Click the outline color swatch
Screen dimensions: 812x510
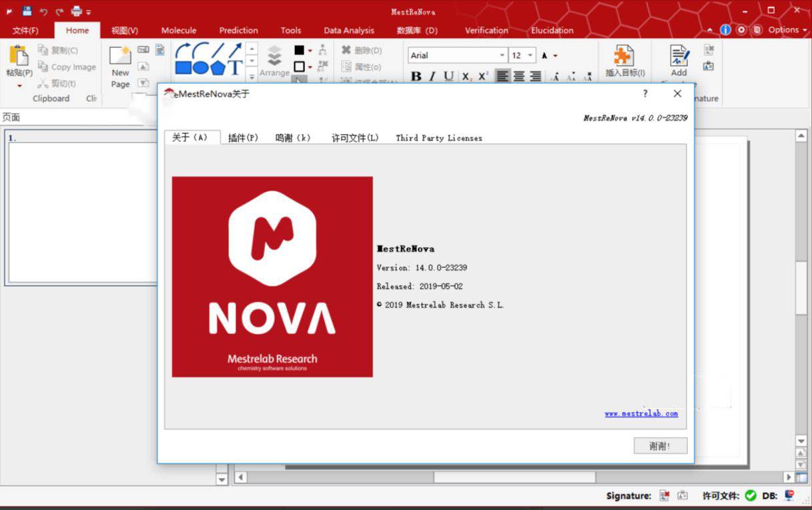click(x=300, y=67)
